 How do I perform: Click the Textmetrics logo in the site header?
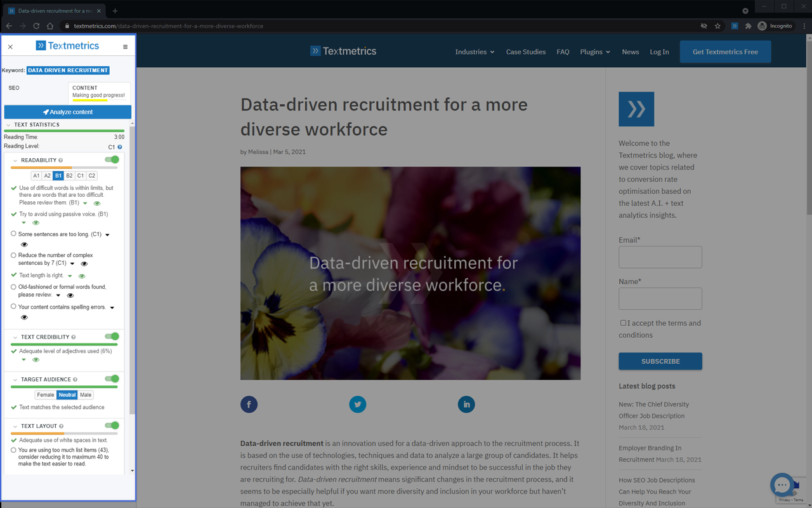click(x=343, y=51)
